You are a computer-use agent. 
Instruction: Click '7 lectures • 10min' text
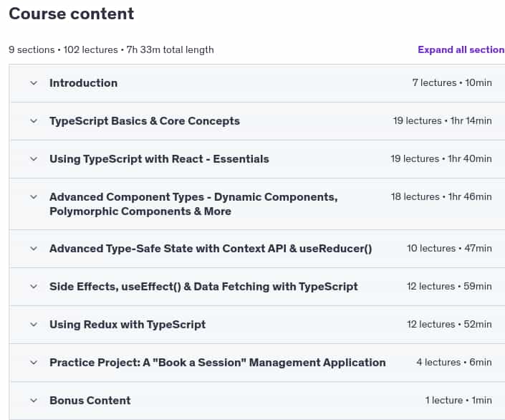tap(452, 83)
